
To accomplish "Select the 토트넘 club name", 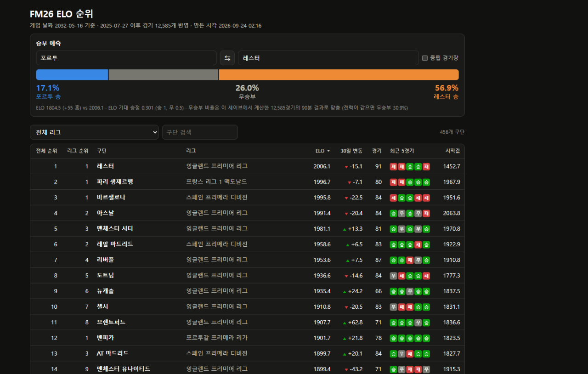I will (x=105, y=276).
